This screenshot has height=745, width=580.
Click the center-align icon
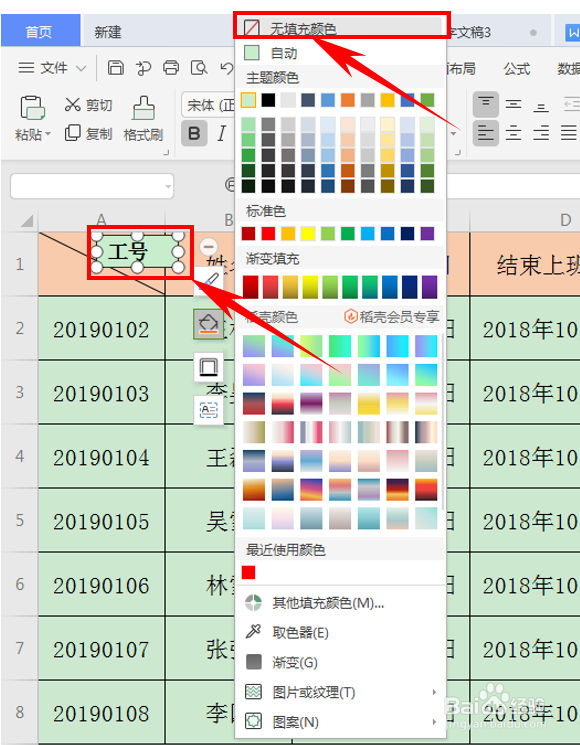513,133
